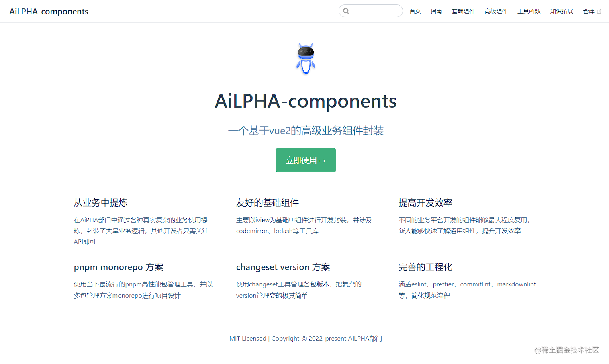Click the search magnifier icon
609x364 pixels.
pos(346,11)
